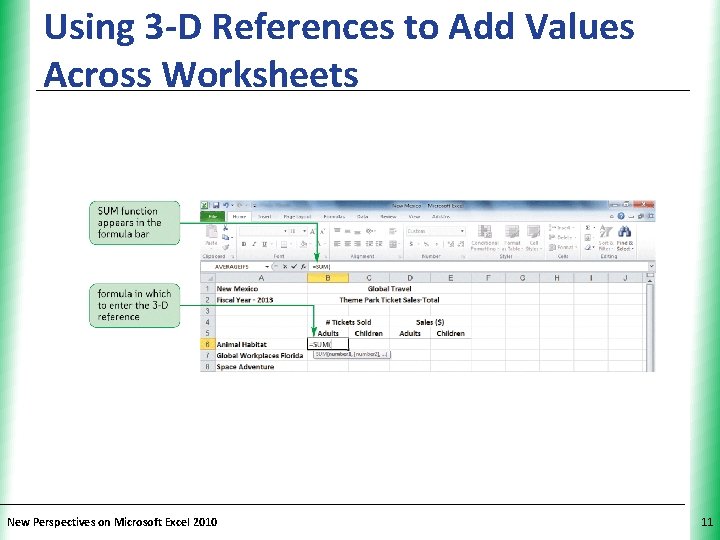Expand the formula bar chevron
This screenshot has height=540, width=720.
pyautogui.click(x=651, y=267)
